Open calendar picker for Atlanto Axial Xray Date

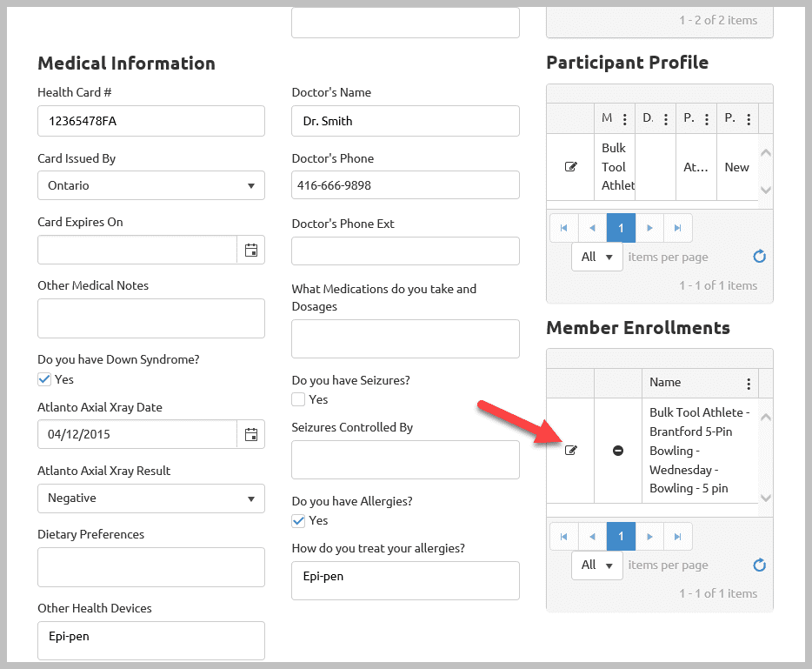click(251, 434)
